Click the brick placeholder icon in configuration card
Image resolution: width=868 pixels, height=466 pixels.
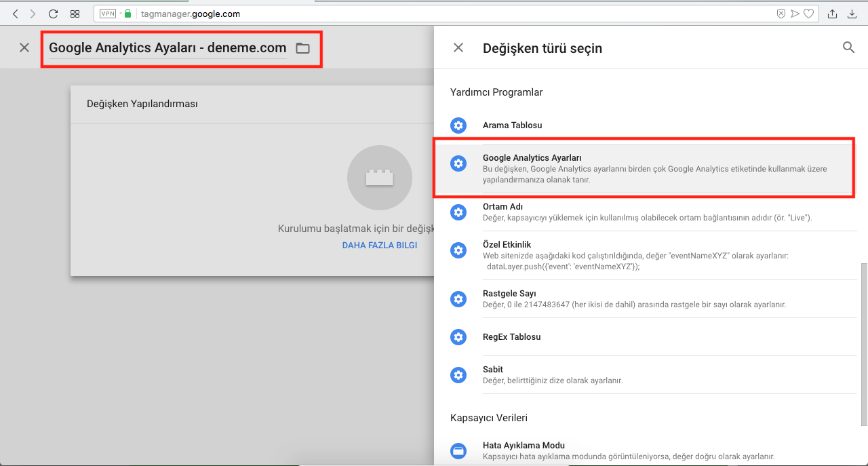[380, 178]
